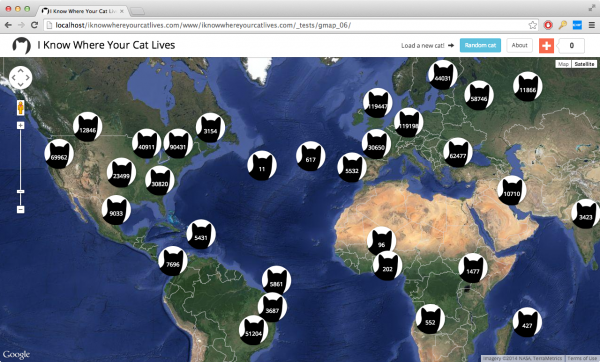Viewport: 600px width, 362px height.
Task: Open cat cluster 9033 over Mexico
Action: [x=116, y=210]
